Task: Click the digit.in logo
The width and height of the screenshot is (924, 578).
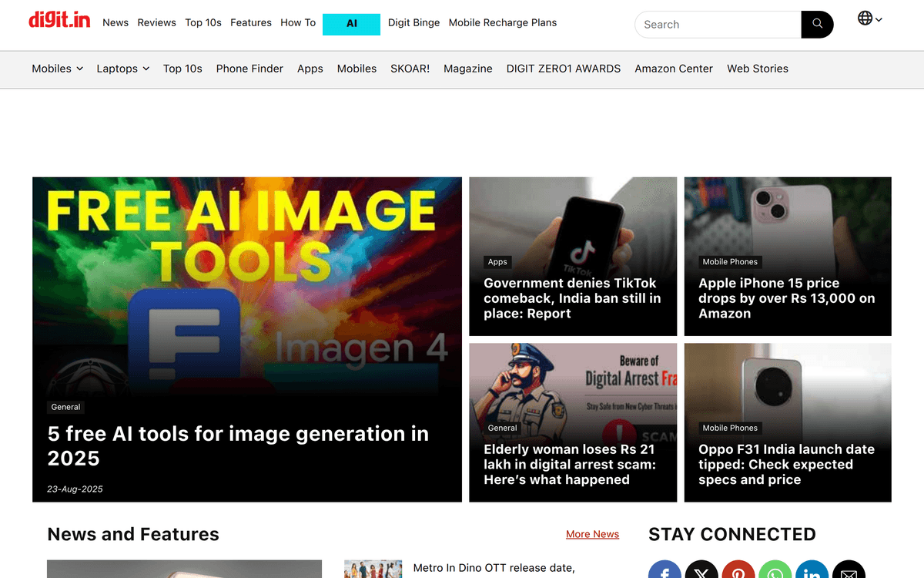Action: (59, 21)
